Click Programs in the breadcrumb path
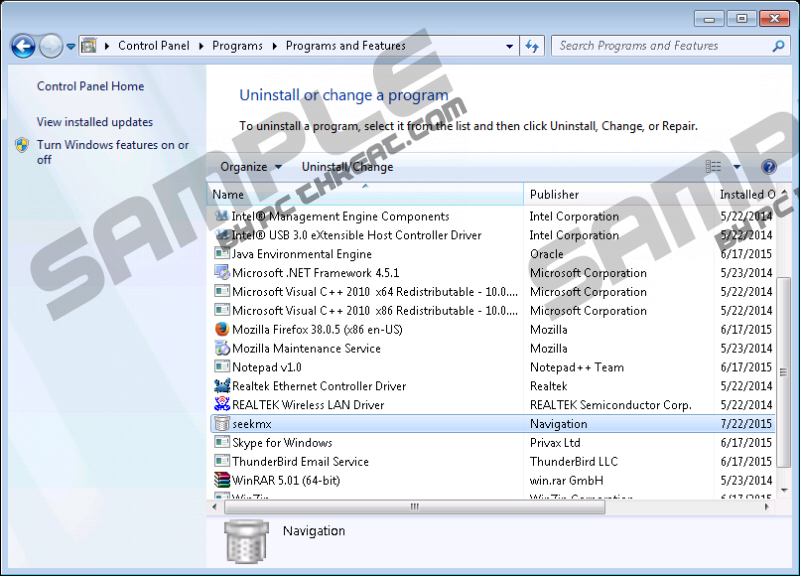 pyautogui.click(x=237, y=46)
